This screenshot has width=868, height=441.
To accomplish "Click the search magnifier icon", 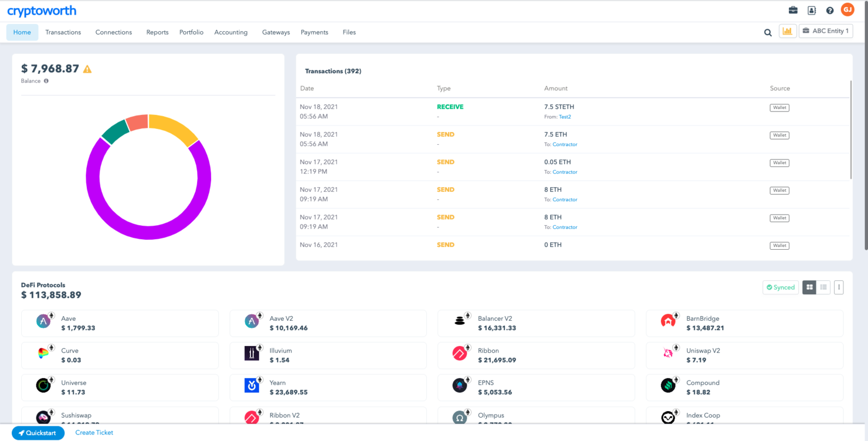I will click(768, 32).
